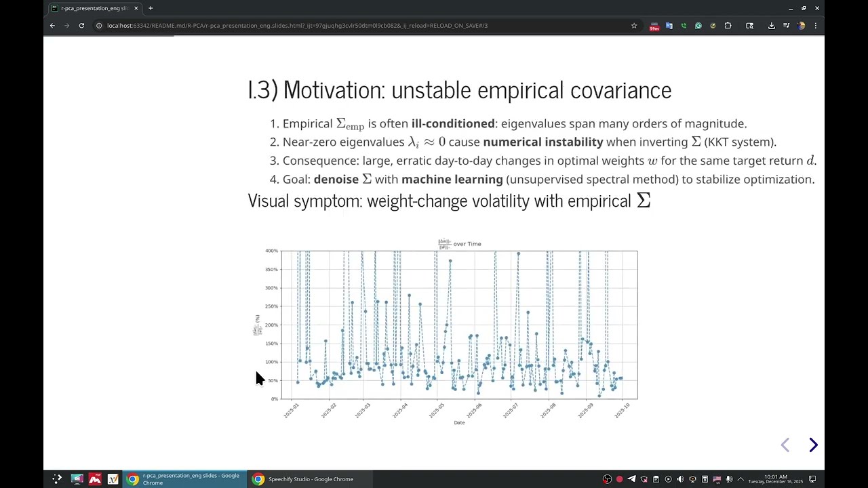Open the media player tray icon
This screenshot has width=868, height=488.
668,479
